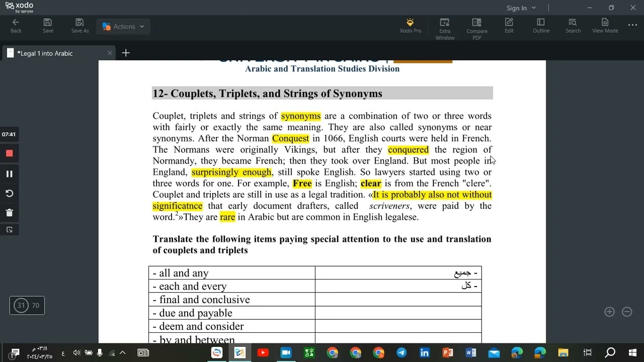Open touch keyboard tray icon
This screenshot has height=362, width=644.
pos(143,352)
